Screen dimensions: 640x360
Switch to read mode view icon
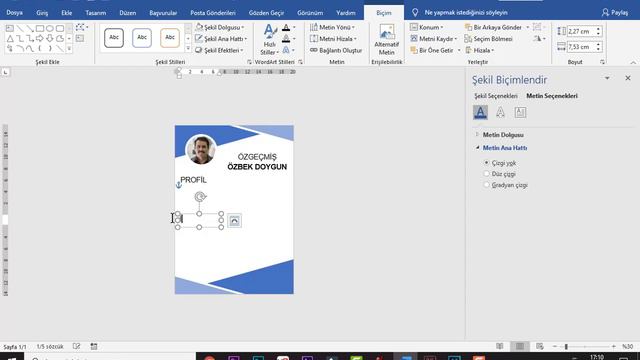coord(500,346)
